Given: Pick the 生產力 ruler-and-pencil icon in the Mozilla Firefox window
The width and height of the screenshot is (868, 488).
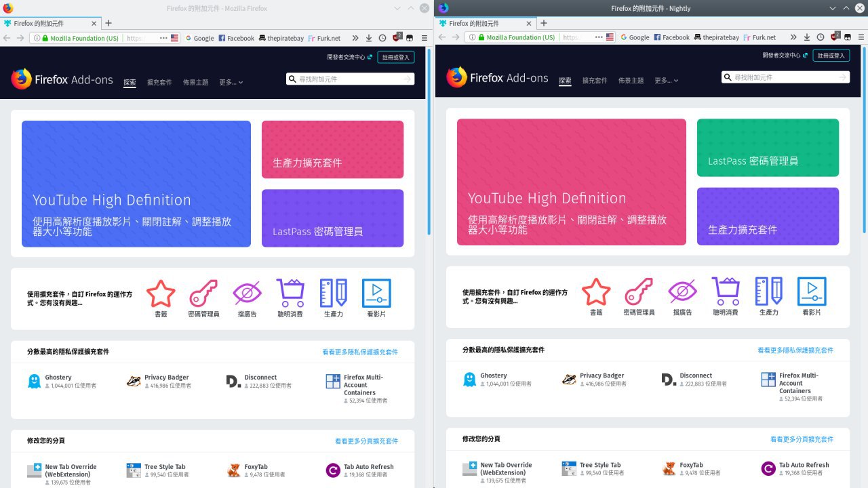Looking at the screenshot, I should point(333,293).
